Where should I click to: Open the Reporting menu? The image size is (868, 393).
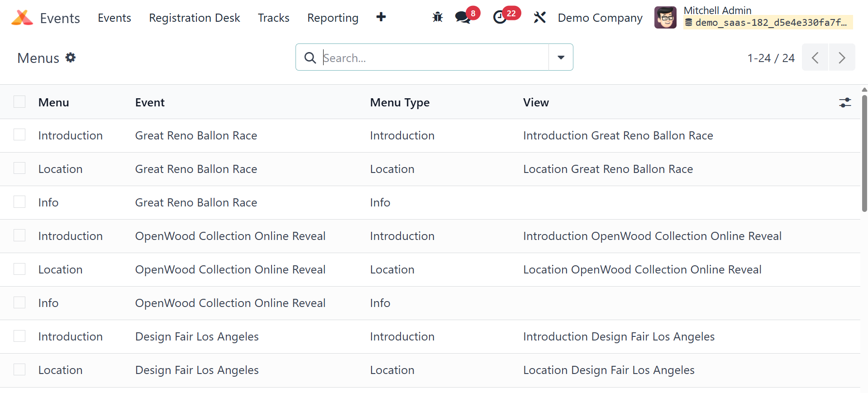click(333, 18)
